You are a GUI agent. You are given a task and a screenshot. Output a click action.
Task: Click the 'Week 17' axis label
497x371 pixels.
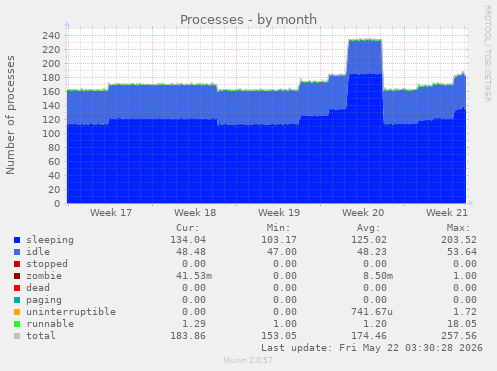point(111,213)
